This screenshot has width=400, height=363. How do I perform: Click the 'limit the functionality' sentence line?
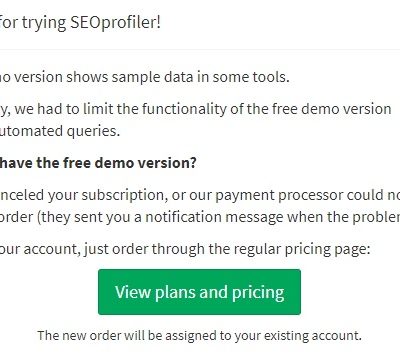196,109
